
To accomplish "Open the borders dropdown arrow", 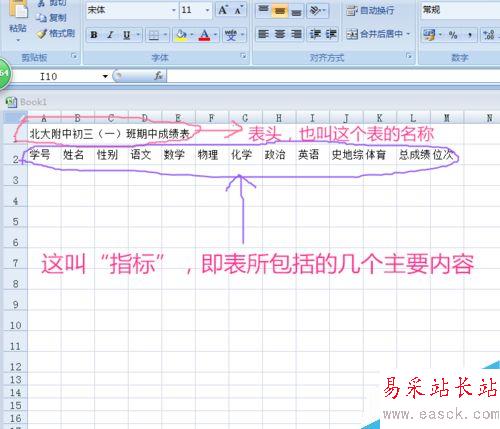I will pyautogui.click(x=165, y=35).
